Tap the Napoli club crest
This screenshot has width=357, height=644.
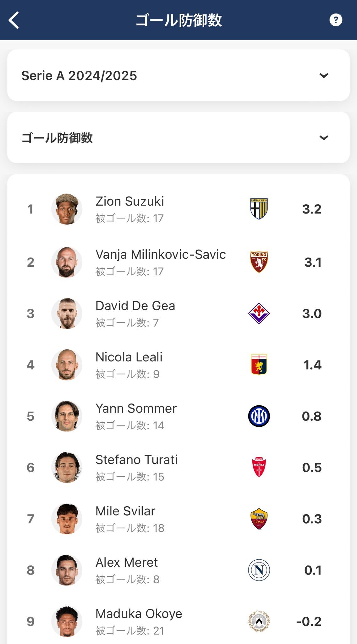(x=259, y=570)
